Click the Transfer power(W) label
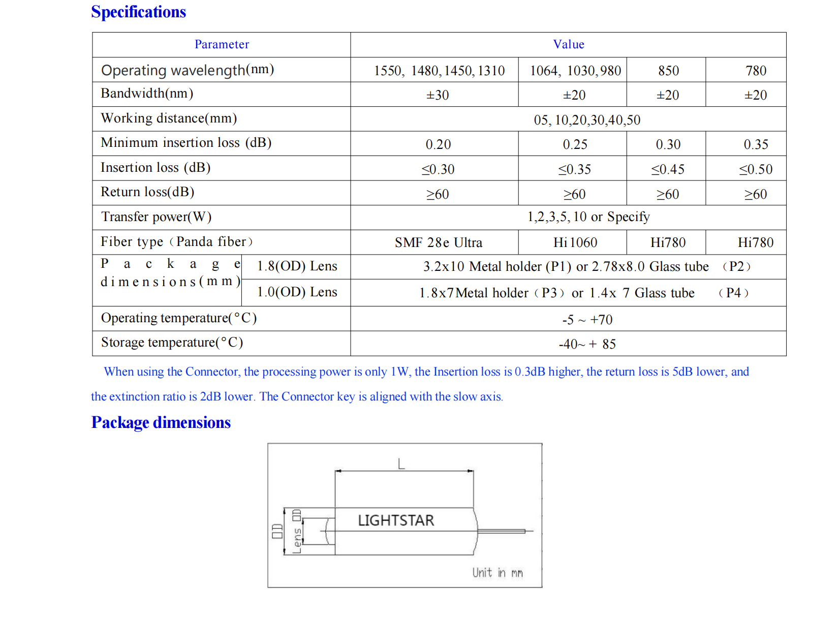The width and height of the screenshot is (840, 618). coord(156,217)
